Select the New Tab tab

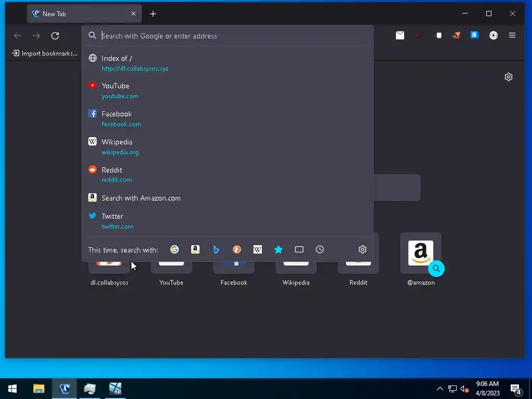[84, 14]
